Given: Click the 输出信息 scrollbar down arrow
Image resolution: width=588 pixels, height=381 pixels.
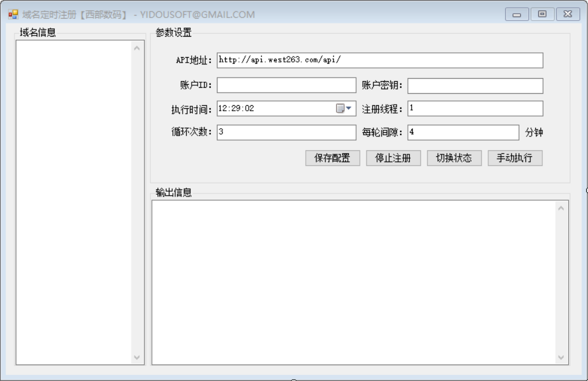Looking at the screenshot, I should click(561, 358).
